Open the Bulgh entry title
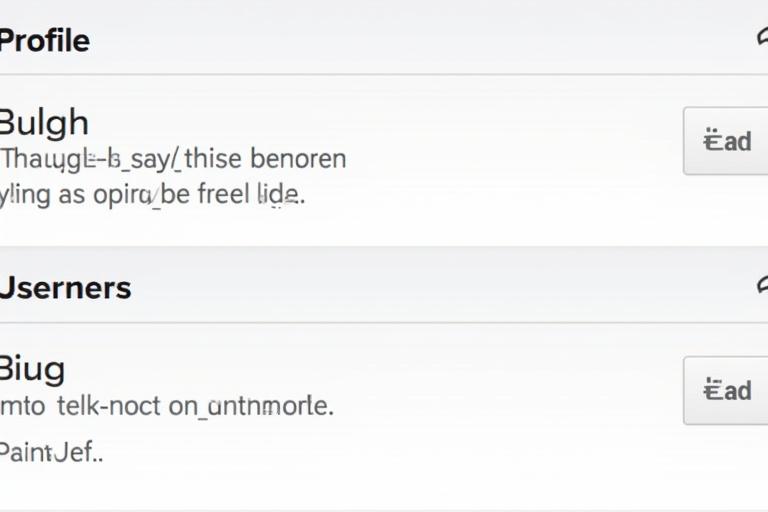Screen dimensions: 768x512 tap(44, 123)
